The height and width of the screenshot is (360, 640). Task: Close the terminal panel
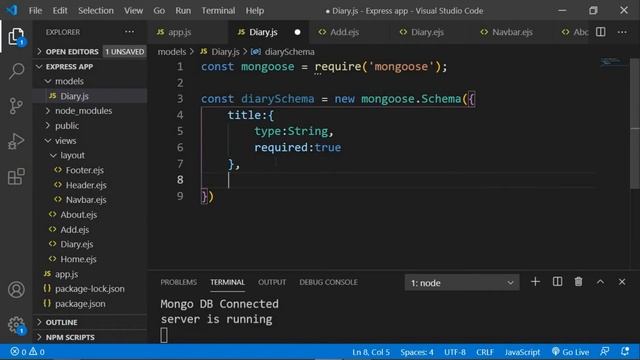pos(622,282)
